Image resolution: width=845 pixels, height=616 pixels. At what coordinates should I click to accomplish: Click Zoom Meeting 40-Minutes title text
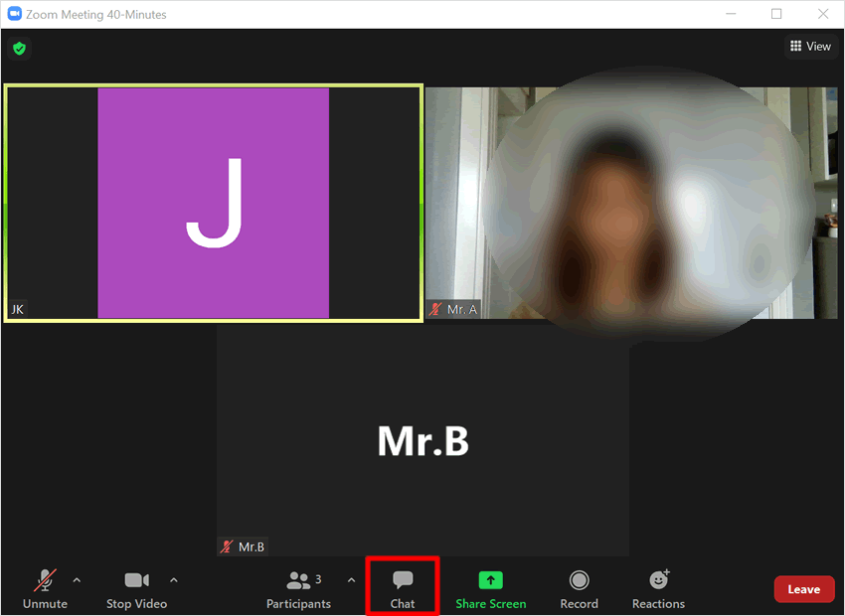pyautogui.click(x=95, y=15)
